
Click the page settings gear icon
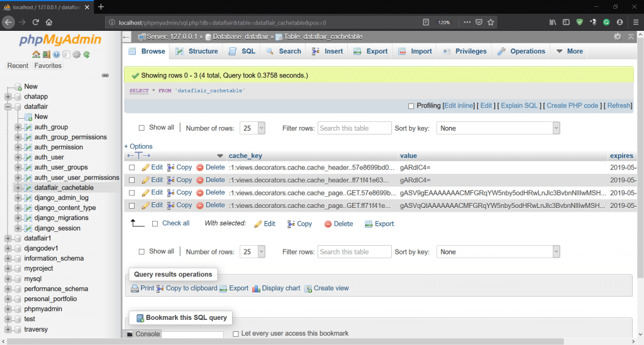pos(618,36)
